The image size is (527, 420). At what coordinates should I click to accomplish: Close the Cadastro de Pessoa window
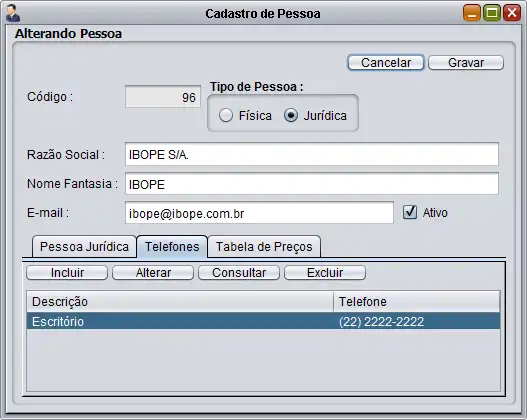512,13
